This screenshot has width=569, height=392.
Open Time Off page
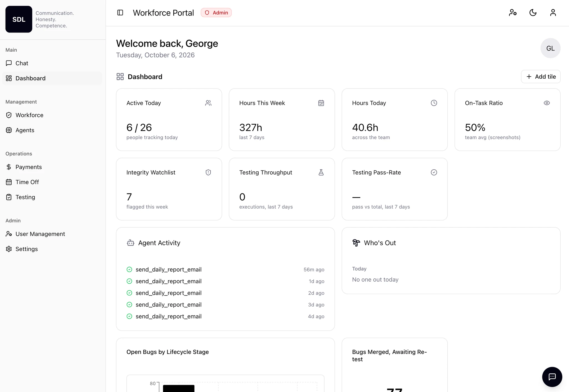click(52, 182)
